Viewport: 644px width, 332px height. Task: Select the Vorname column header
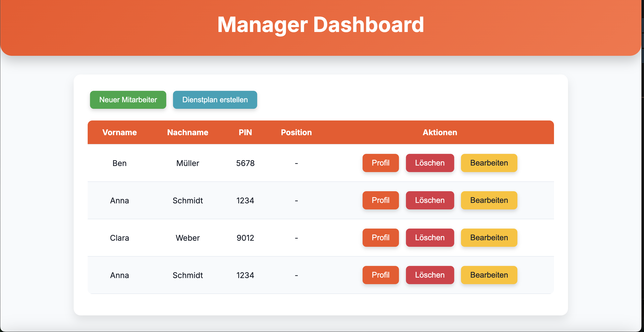pyautogui.click(x=120, y=132)
